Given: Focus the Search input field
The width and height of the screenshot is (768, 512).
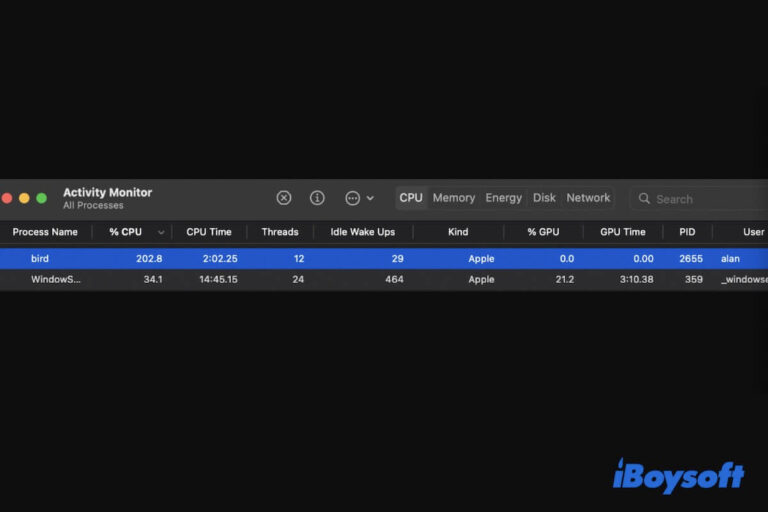Looking at the screenshot, I should click(699, 198).
